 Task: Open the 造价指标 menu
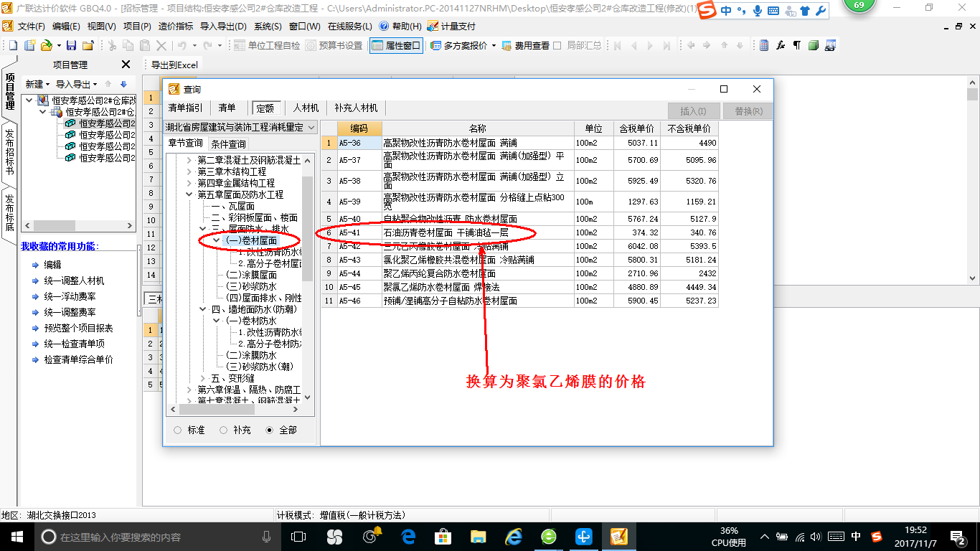pyautogui.click(x=176, y=26)
